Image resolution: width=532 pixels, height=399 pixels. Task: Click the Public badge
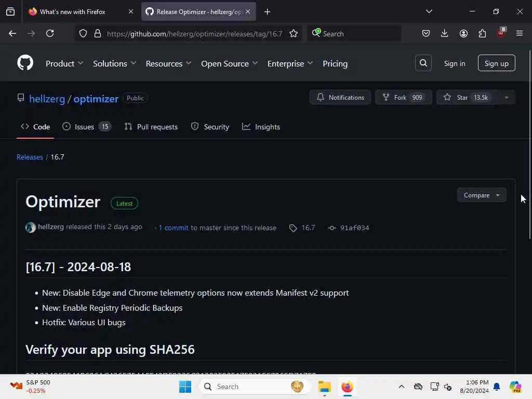(135, 98)
